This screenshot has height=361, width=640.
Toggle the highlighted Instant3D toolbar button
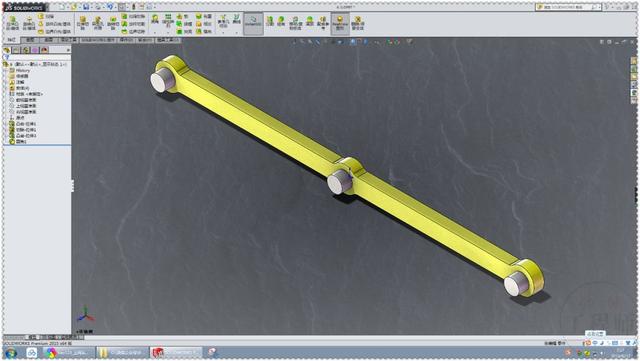(x=253, y=23)
